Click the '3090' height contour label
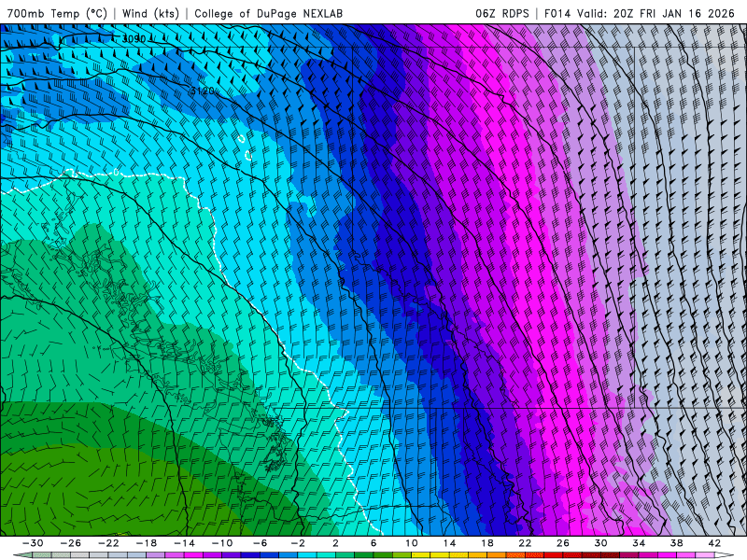Image resolution: width=747 pixels, height=560 pixels. point(134,38)
